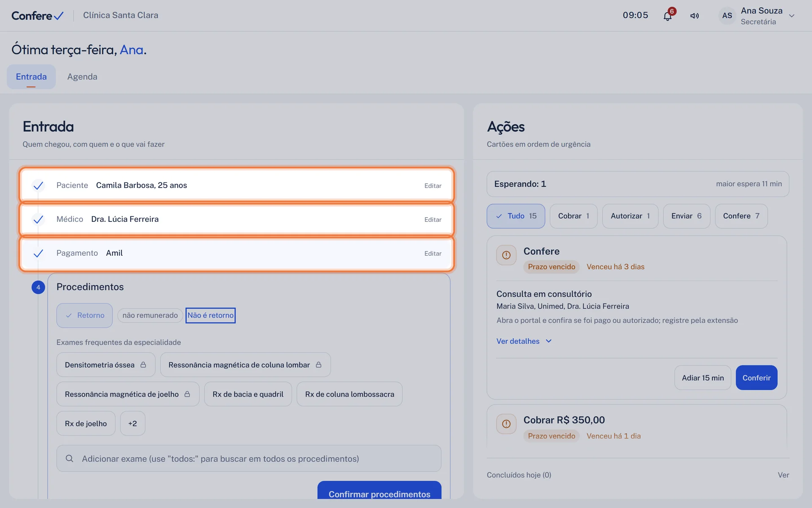Edit the Pagamento Amil row
This screenshot has height=508, width=812.
433,254
